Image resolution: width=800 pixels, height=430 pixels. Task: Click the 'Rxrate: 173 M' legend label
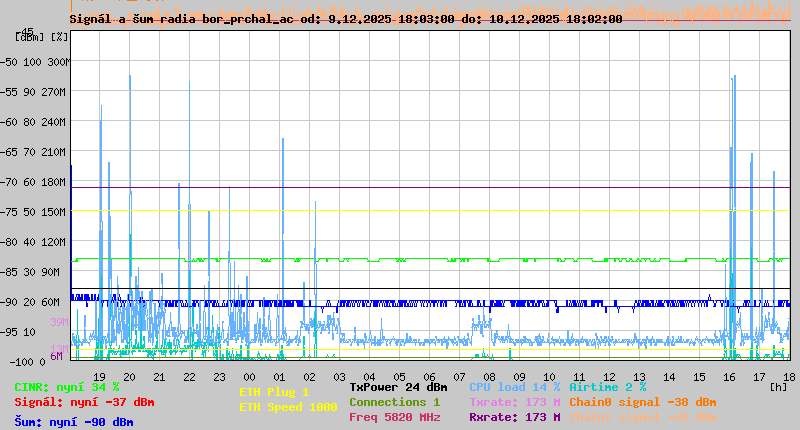click(x=515, y=417)
